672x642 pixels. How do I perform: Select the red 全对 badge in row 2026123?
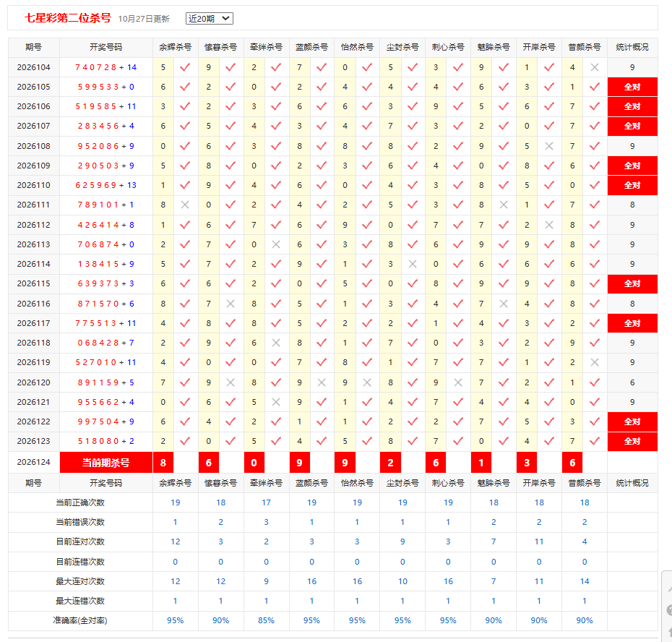pyautogui.click(x=632, y=441)
